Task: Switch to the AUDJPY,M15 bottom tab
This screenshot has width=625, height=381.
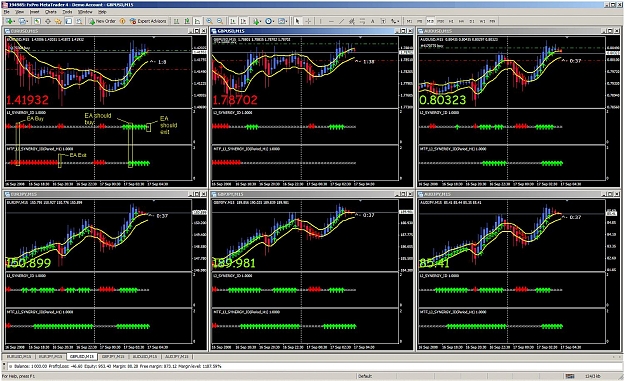Action: (177, 356)
